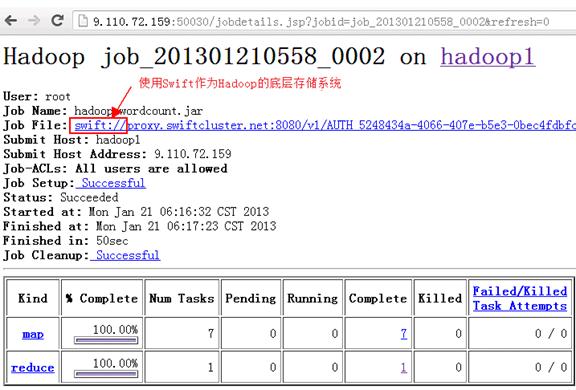Viewport: 576px width, 390px height.
Task: Click the % Complete column header
Action: point(102,298)
